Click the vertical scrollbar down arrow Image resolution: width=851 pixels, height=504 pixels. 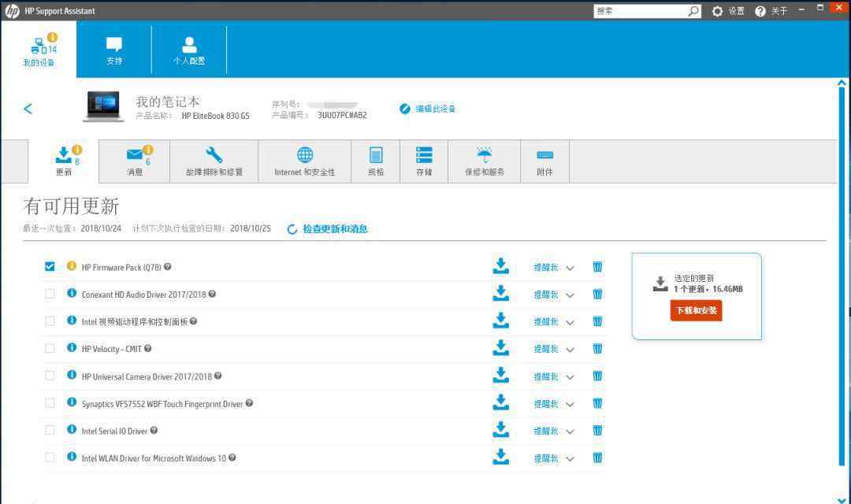[x=842, y=499]
